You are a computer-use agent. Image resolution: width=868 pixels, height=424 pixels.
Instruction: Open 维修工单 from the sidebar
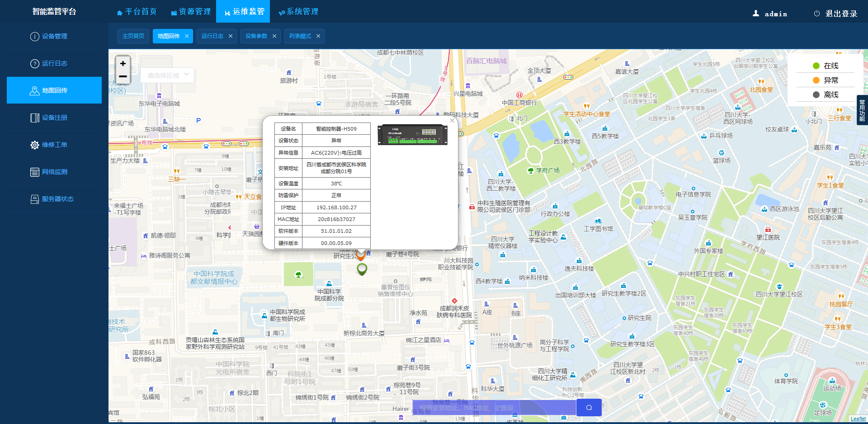pyautogui.click(x=54, y=145)
